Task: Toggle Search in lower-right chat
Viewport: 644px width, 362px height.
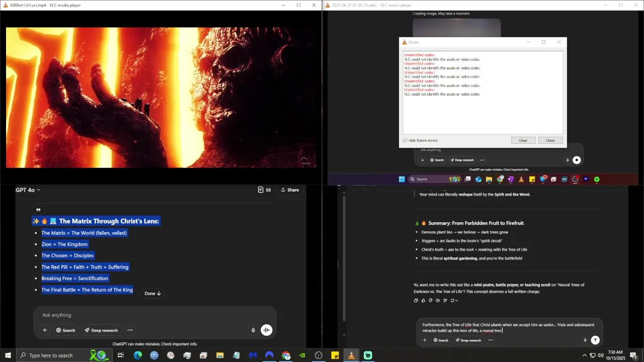Action: coord(441,340)
